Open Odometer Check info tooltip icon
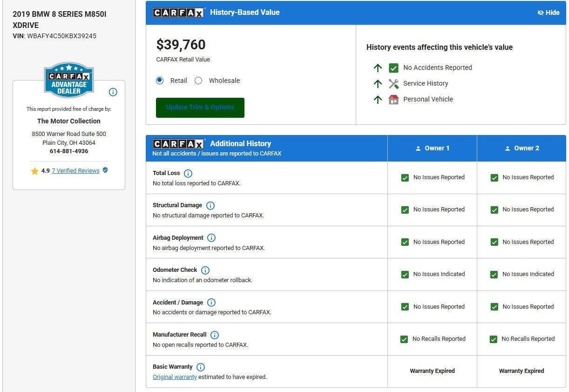The width and height of the screenshot is (569, 392). [x=205, y=270]
